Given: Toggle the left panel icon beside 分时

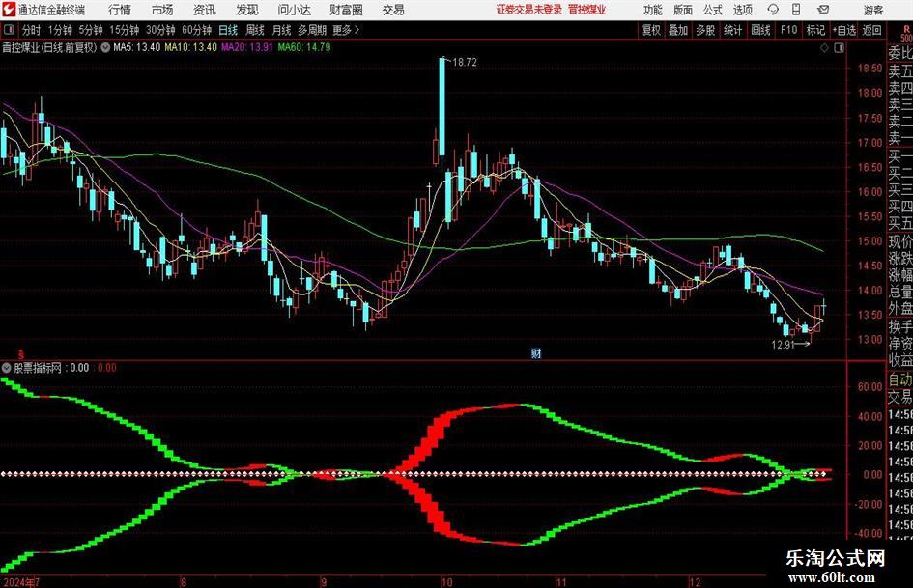Looking at the screenshot, I should (x=9, y=30).
